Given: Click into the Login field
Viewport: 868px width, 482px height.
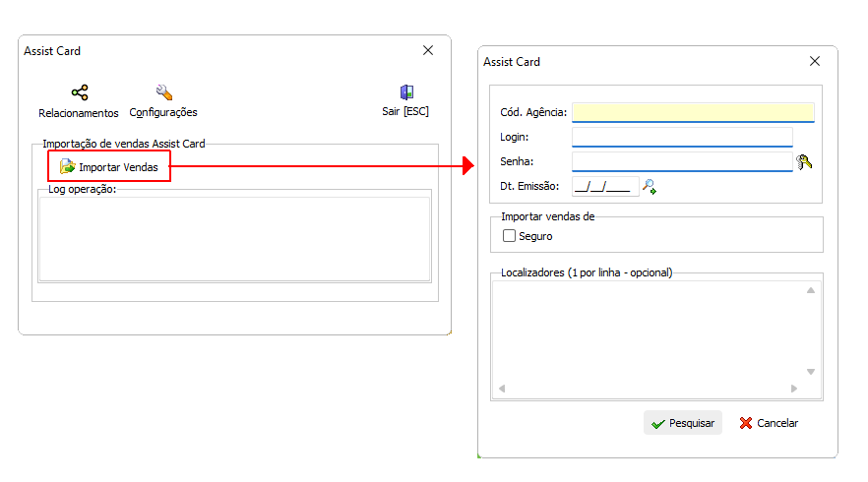Looking at the screenshot, I should 682,137.
